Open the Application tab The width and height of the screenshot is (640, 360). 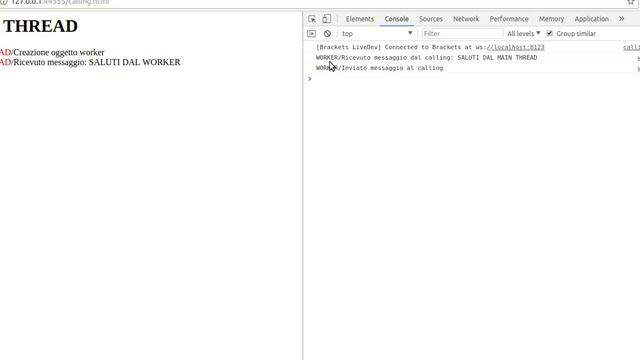click(x=591, y=19)
